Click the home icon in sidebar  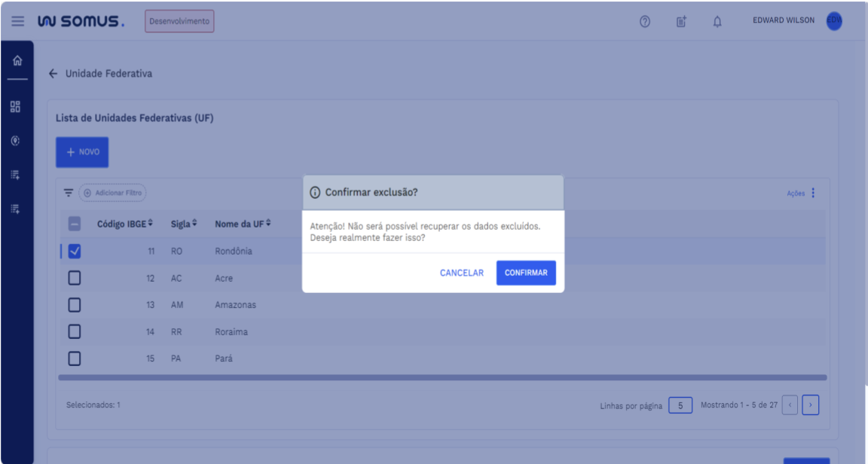(17, 61)
